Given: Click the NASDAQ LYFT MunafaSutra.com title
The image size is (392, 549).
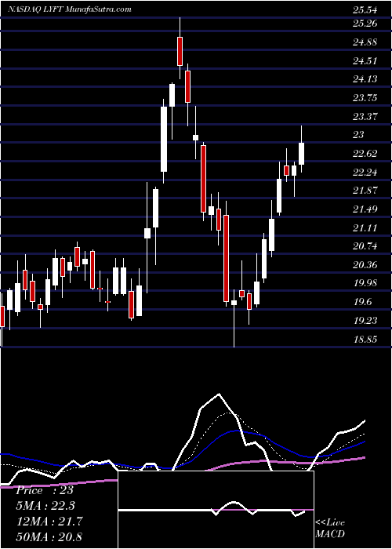Looking at the screenshot, I should 70,9.
